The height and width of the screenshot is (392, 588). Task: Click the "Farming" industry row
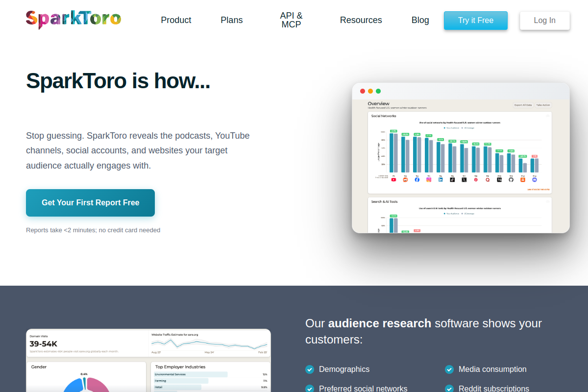[211, 381]
